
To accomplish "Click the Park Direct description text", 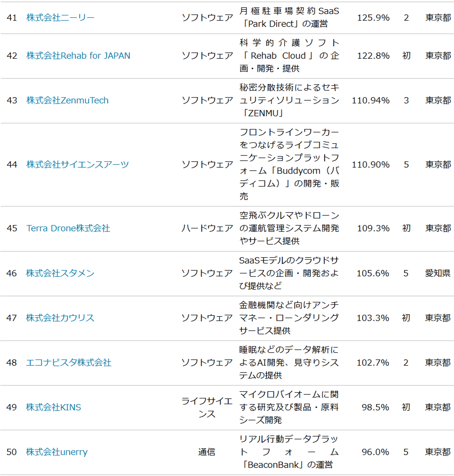I will pos(286,24).
